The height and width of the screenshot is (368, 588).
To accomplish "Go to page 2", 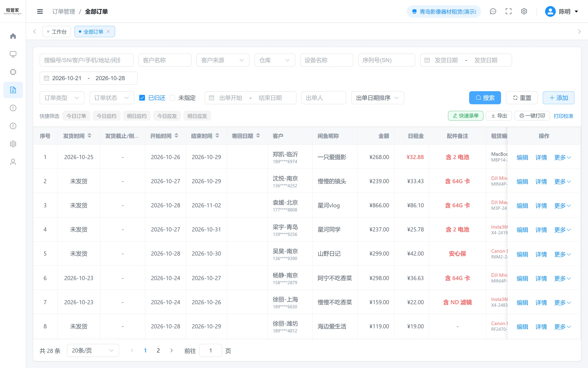I will (158, 350).
